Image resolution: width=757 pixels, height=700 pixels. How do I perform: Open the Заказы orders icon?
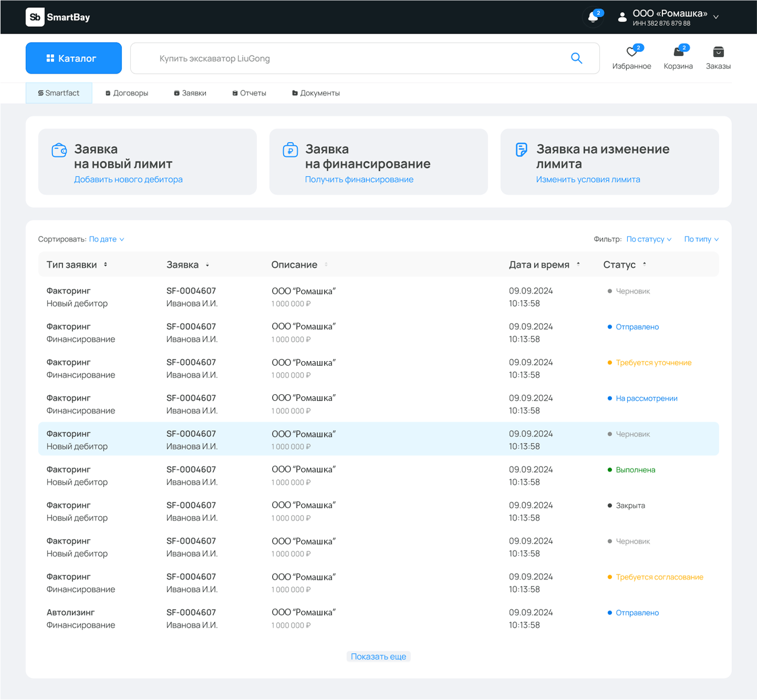click(x=718, y=52)
